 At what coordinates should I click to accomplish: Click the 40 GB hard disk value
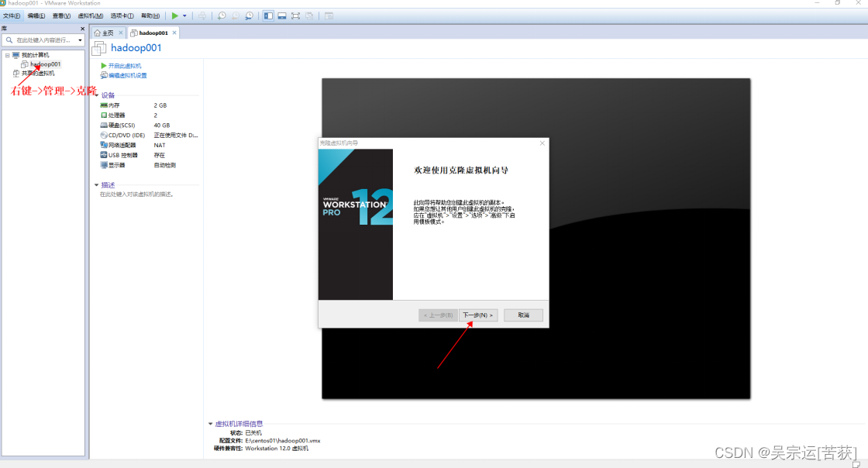(x=162, y=125)
